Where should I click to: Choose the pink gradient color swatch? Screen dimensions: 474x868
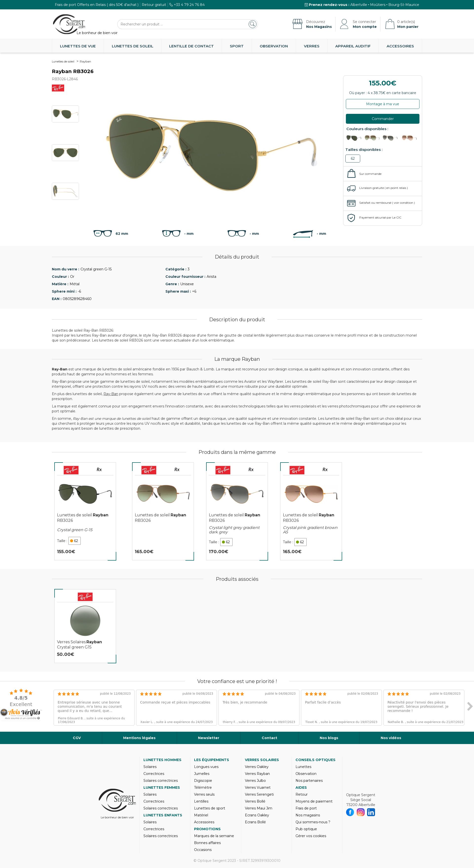point(409,138)
